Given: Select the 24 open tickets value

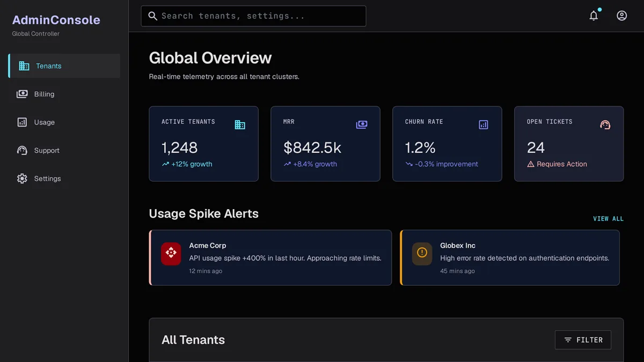Looking at the screenshot, I should [536, 147].
